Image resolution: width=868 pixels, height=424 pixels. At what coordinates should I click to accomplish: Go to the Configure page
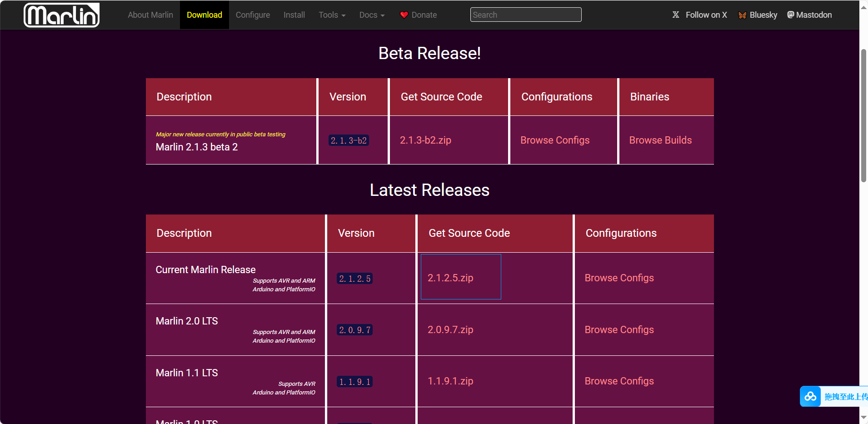253,15
